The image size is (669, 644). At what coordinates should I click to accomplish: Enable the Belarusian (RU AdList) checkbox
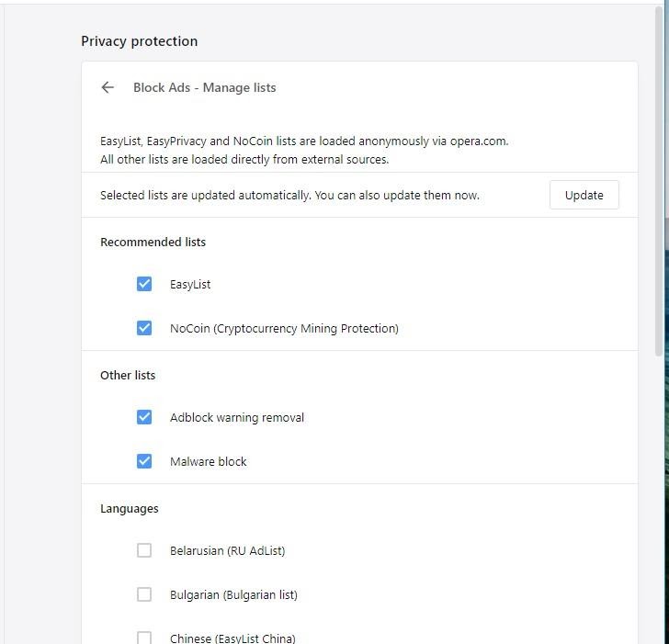point(144,550)
